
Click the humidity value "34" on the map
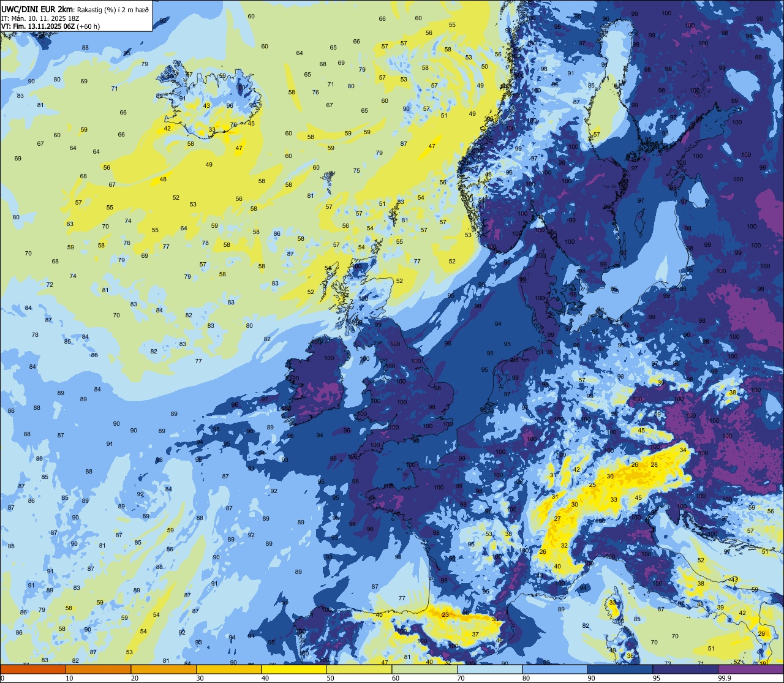click(682, 451)
